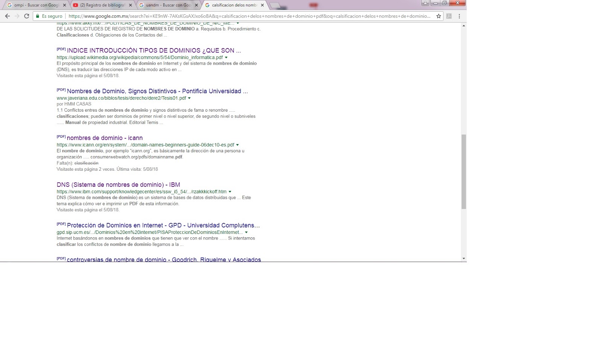Click the snippet starting "1.1 Conflictos entres de"
The image size is (602, 364).
click(x=156, y=116)
